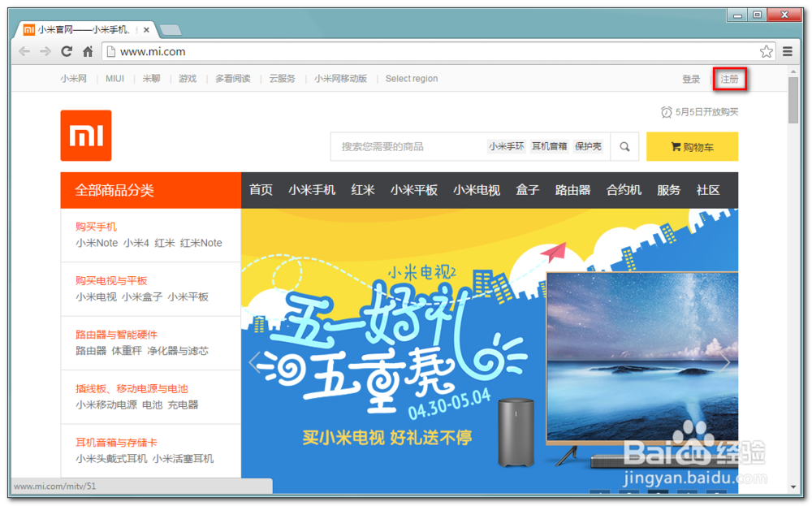Click 插线板、移动电源与电池 category heading

click(x=132, y=388)
